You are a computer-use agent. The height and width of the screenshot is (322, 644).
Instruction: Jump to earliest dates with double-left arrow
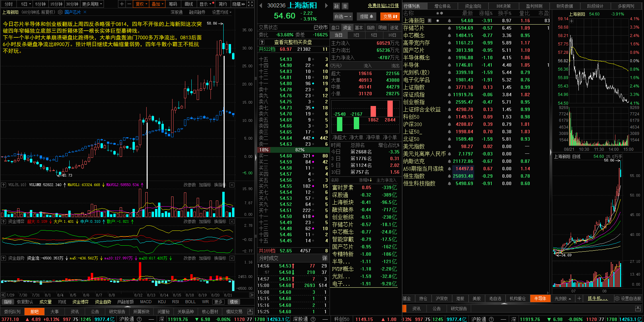(x=3, y=295)
